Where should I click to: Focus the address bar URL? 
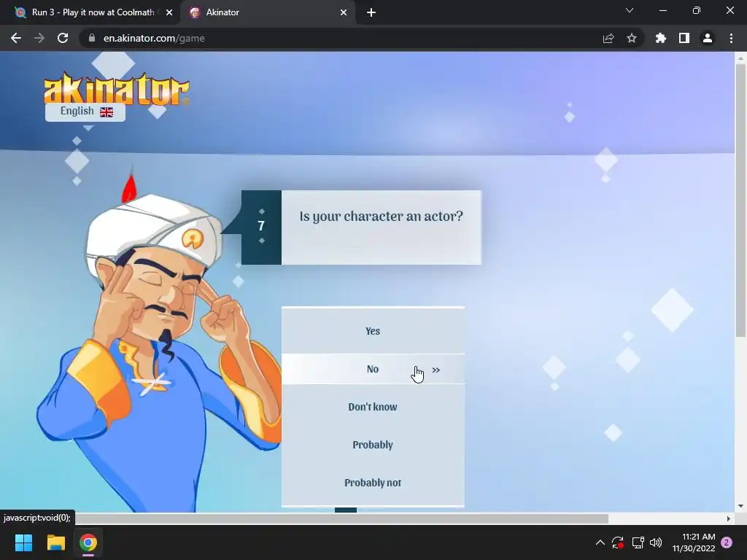(x=154, y=38)
